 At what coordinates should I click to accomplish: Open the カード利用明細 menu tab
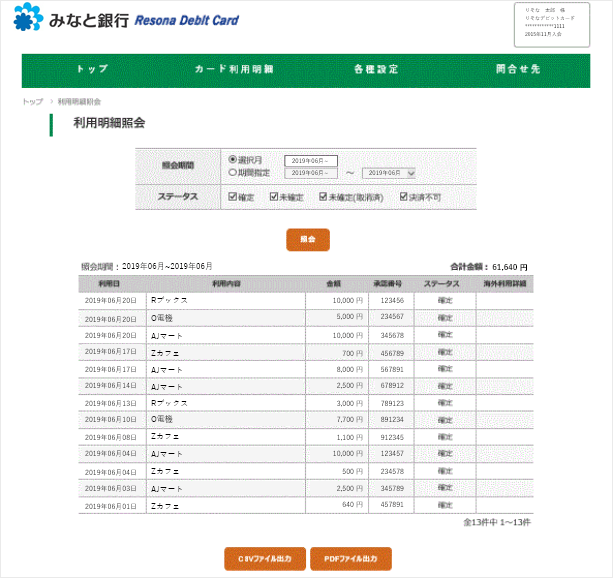tap(234, 69)
